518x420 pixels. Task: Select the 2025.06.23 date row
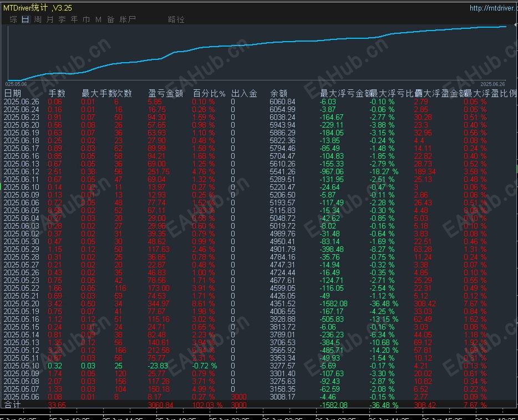point(22,117)
